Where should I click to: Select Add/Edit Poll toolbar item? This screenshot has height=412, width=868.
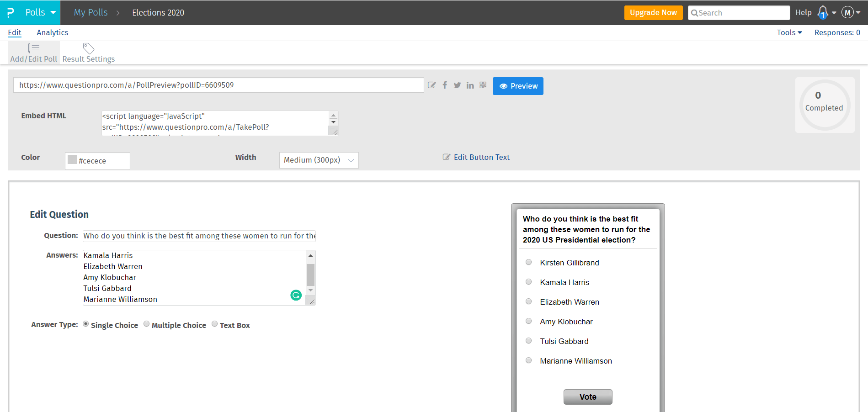(34, 53)
